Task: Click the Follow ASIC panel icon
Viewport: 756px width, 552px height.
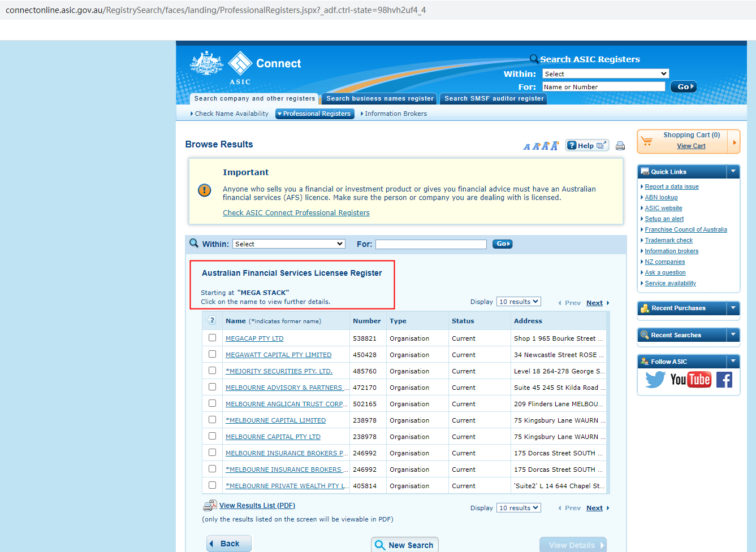Action: 645,362
